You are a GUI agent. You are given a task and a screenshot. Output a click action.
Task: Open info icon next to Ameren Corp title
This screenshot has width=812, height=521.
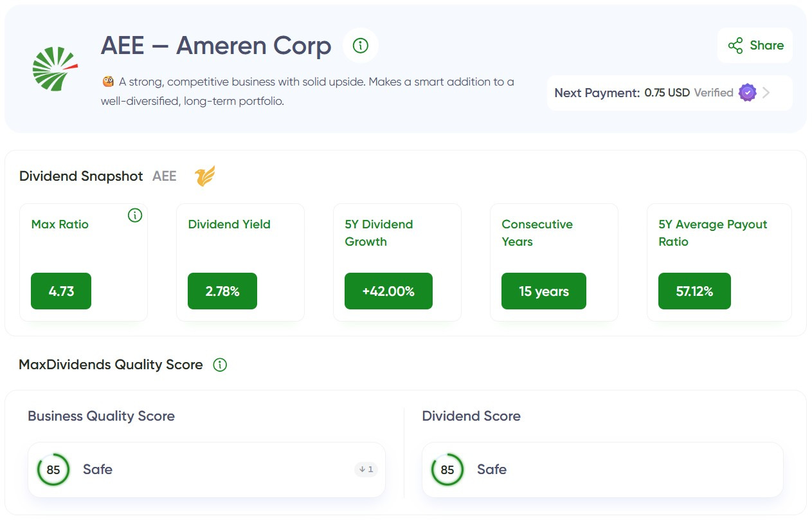click(x=361, y=46)
